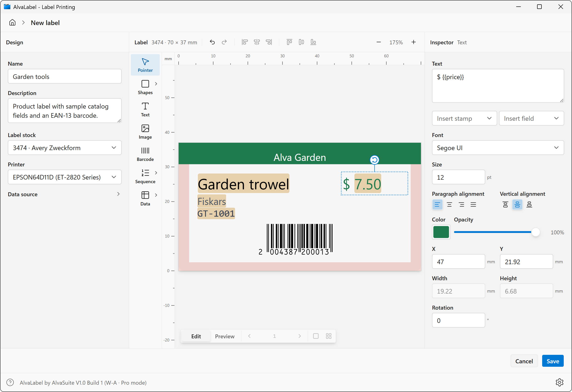Go to previous label record
Image resolution: width=572 pixels, height=392 pixels.
pos(249,336)
